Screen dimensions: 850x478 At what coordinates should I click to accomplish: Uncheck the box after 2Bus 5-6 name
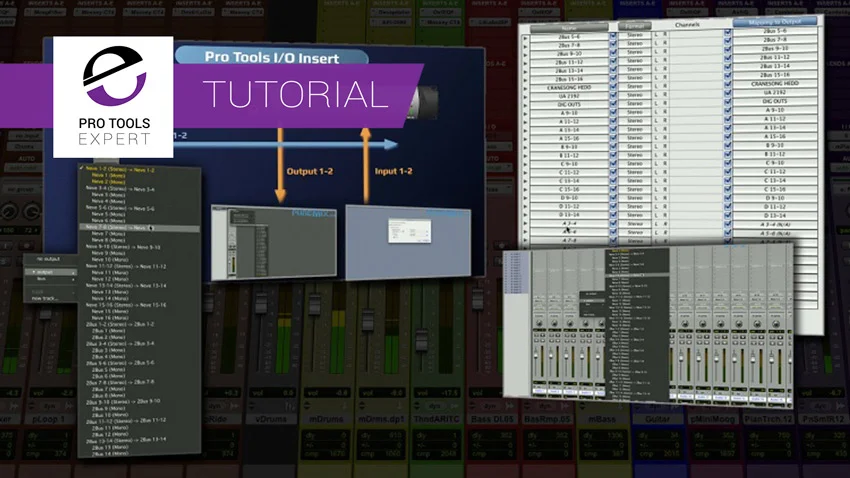click(x=613, y=35)
